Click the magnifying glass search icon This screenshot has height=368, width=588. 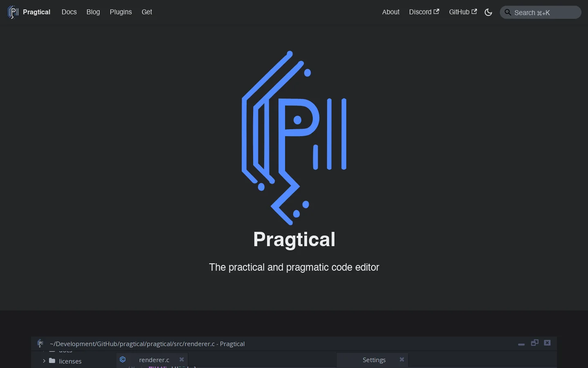coord(508,12)
